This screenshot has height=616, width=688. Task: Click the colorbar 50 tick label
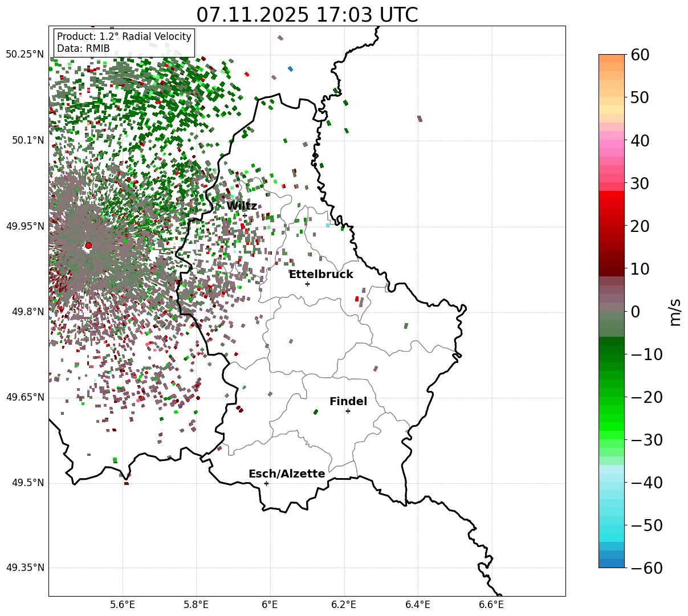point(641,97)
